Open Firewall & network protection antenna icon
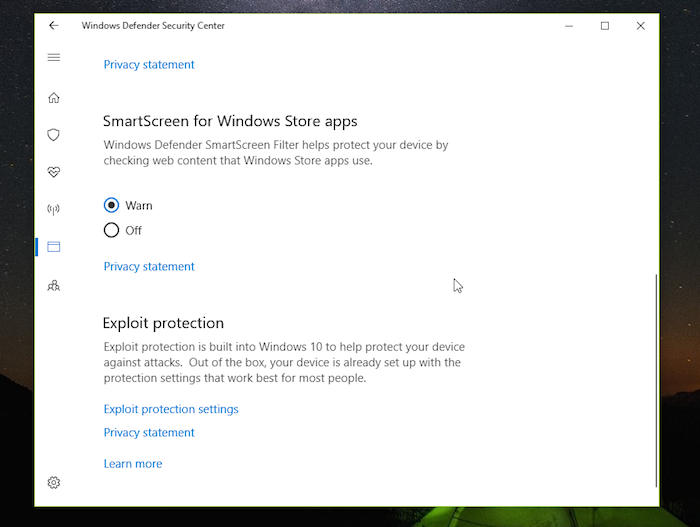Viewport: 700px width, 527px height. pyautogui.click(x=54, y=209)
